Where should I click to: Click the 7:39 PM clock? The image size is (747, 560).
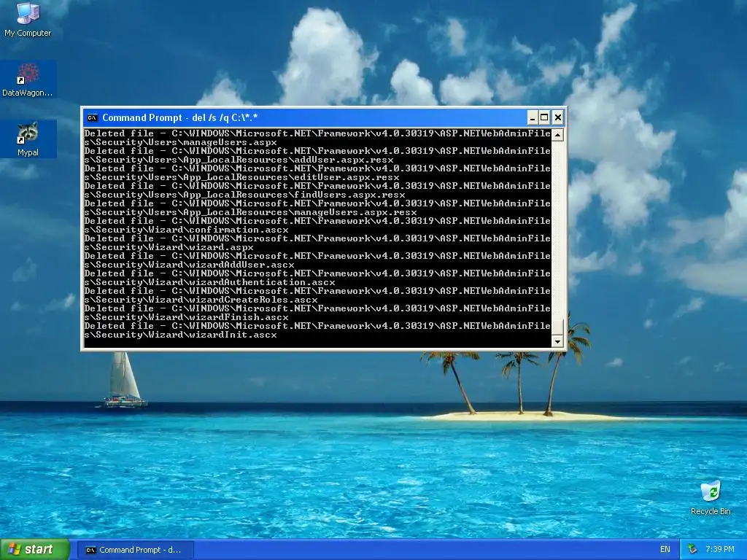[720, 550]
